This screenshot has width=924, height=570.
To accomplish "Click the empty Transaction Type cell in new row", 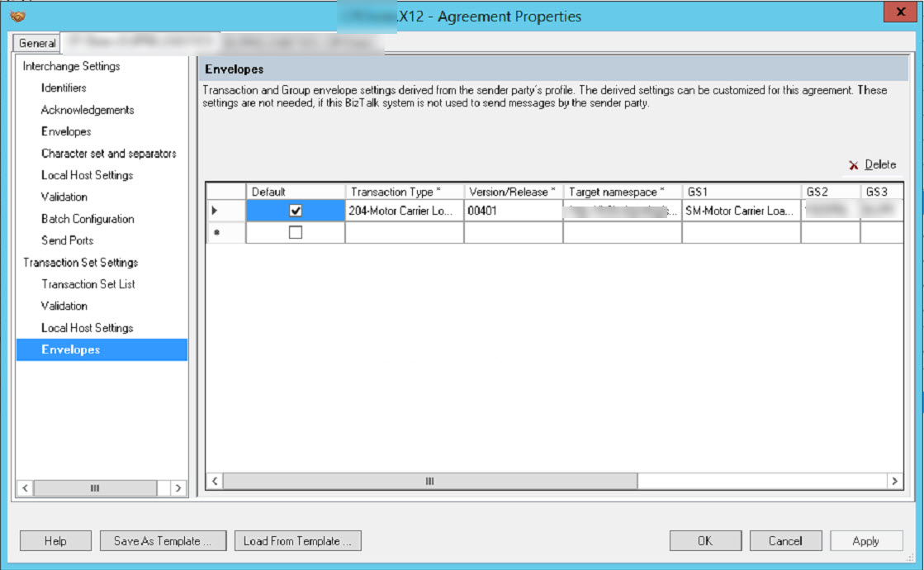I will coord(405,232).
